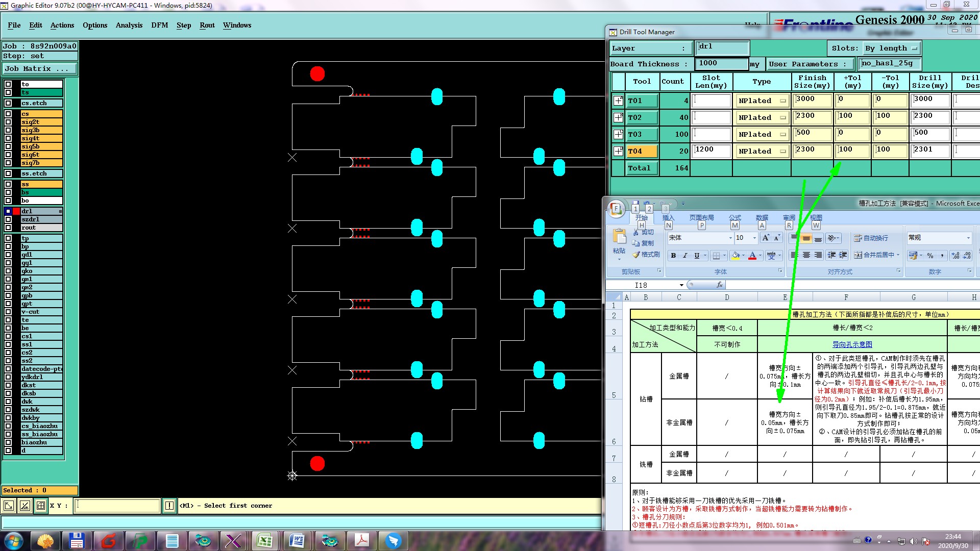Image resolution: width=980 pixels, height=551 pixels.
Task: Click the Format Painter brush icon
Action: (x=636, y=255)
